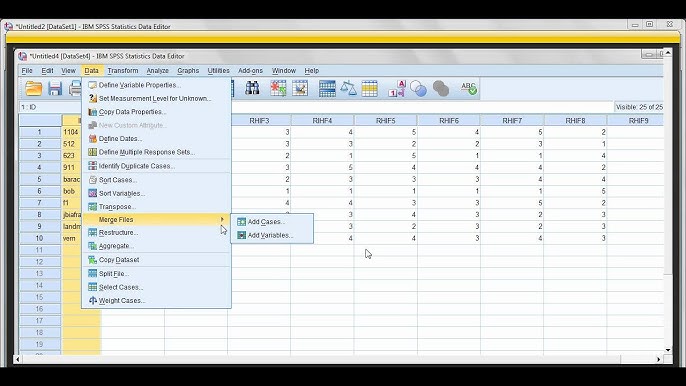This screenshot has width=686, height=386.
Task: Select Copy Data Properties menu entry
Action: coord(156,112)
